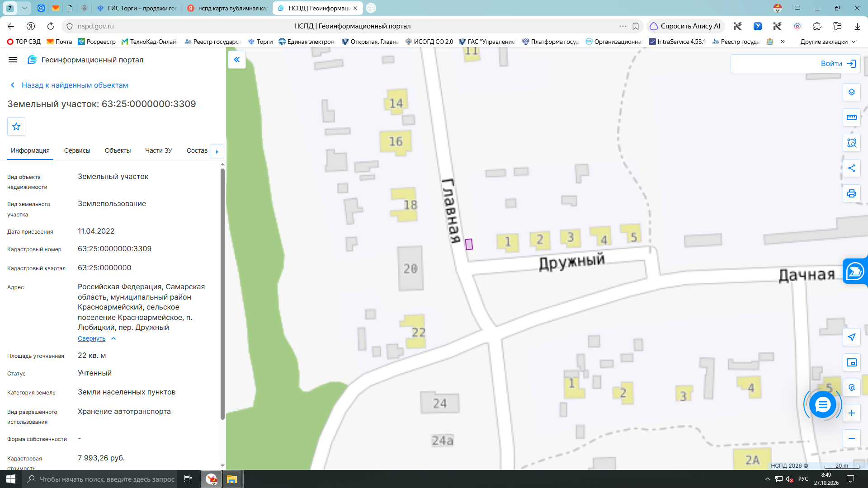
Task: Switch to the Информация tab
Action: (30, 150)
